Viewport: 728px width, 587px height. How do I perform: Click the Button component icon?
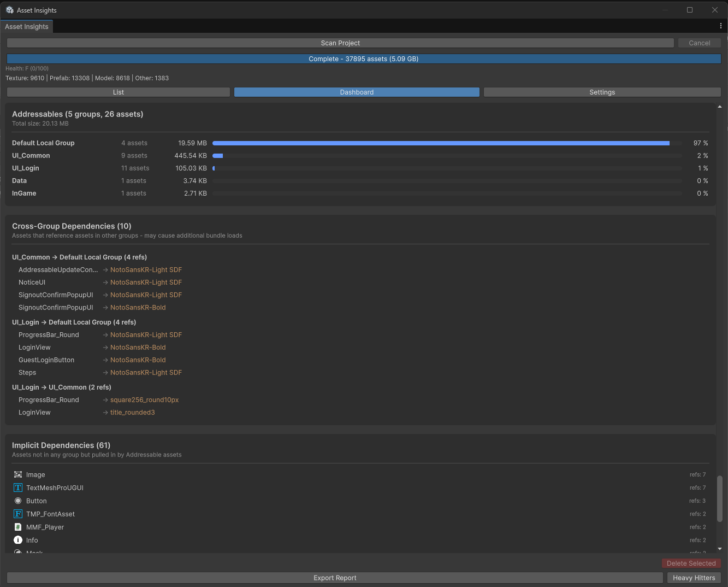coord(18,501)
